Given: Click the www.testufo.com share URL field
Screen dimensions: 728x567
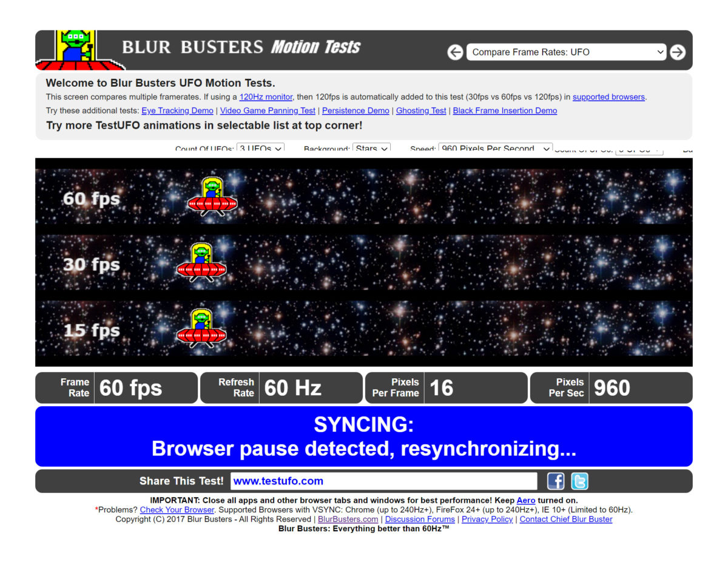Looking at the screenshot, I should (383, 481).
